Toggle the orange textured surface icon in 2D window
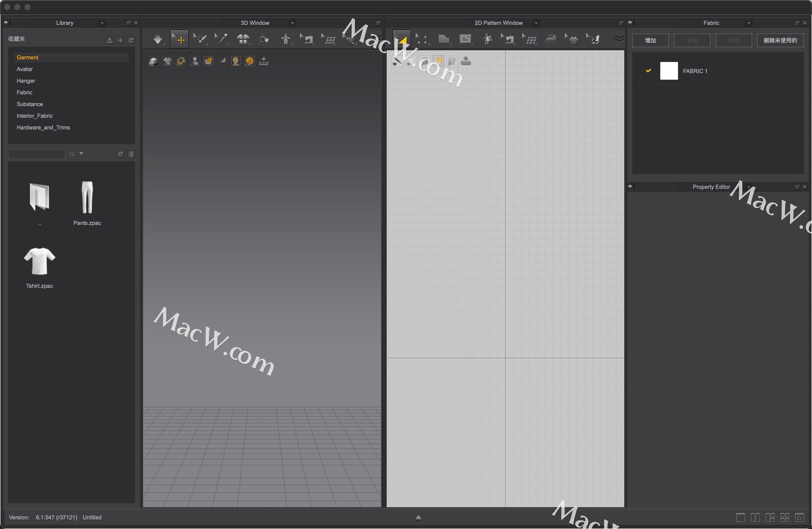Viewport: 812px width, 529px height. click(x=438, y=61)
